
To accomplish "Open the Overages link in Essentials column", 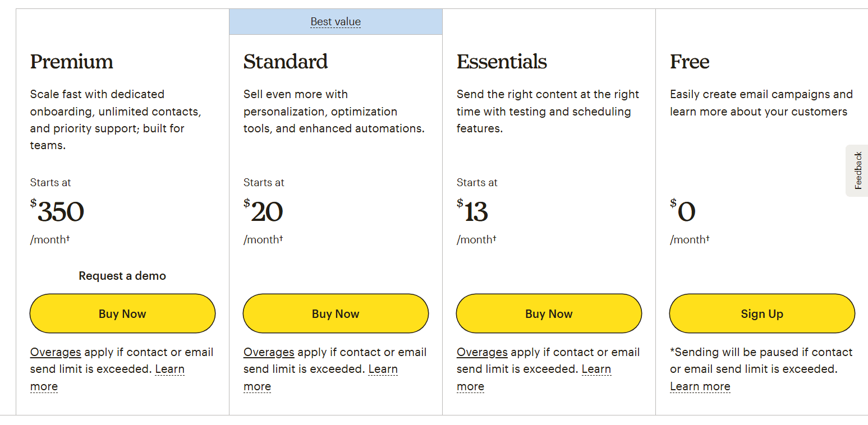I will point(482,352).
